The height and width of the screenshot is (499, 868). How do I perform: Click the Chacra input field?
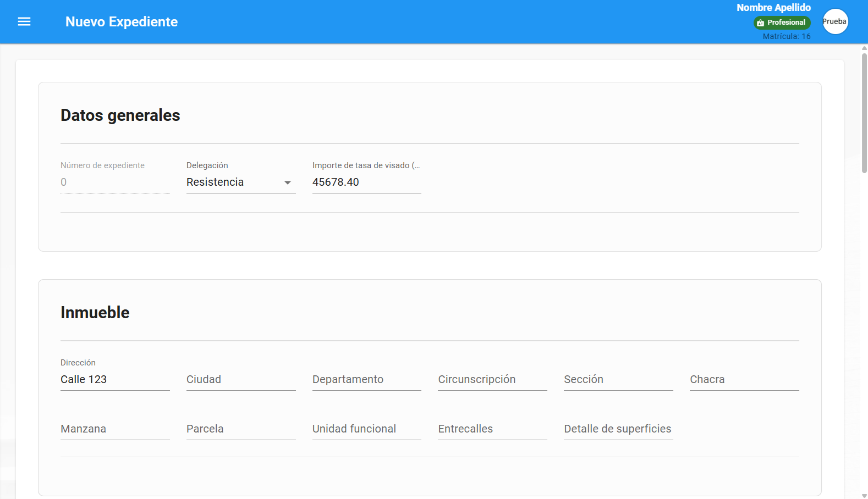pos(744,380)
